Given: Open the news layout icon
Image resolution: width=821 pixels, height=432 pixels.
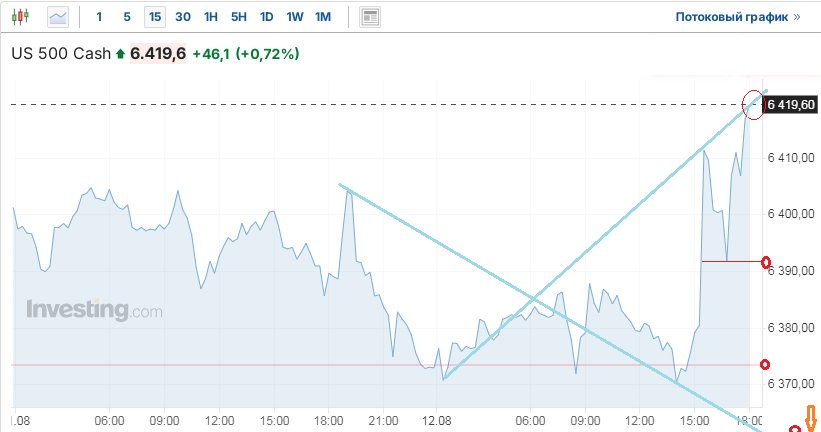Looking at the screenshot, I should pos(370,17).
